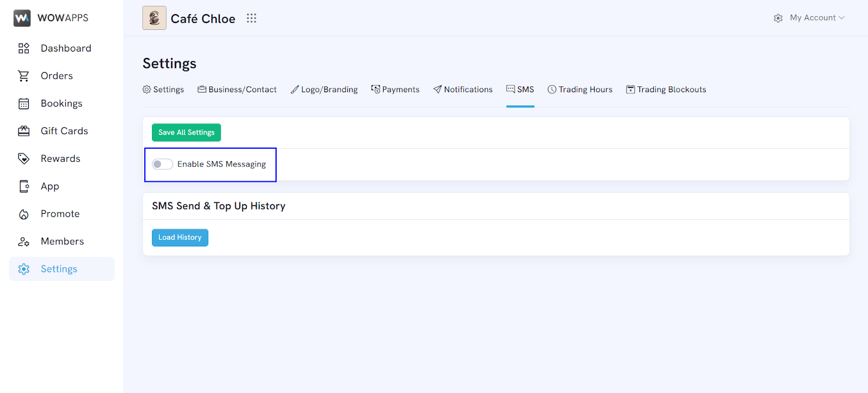Open the Payments tab
Image resolution: width=868 pixels, height=393 pixels.
tap(395, 90)
